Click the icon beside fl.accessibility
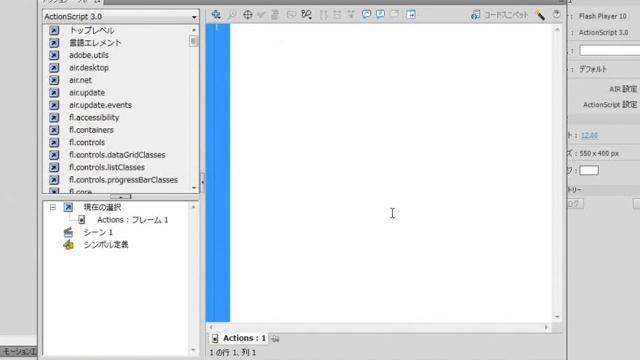The width and height of the screenshot is (640, 360). pos(54,118)
